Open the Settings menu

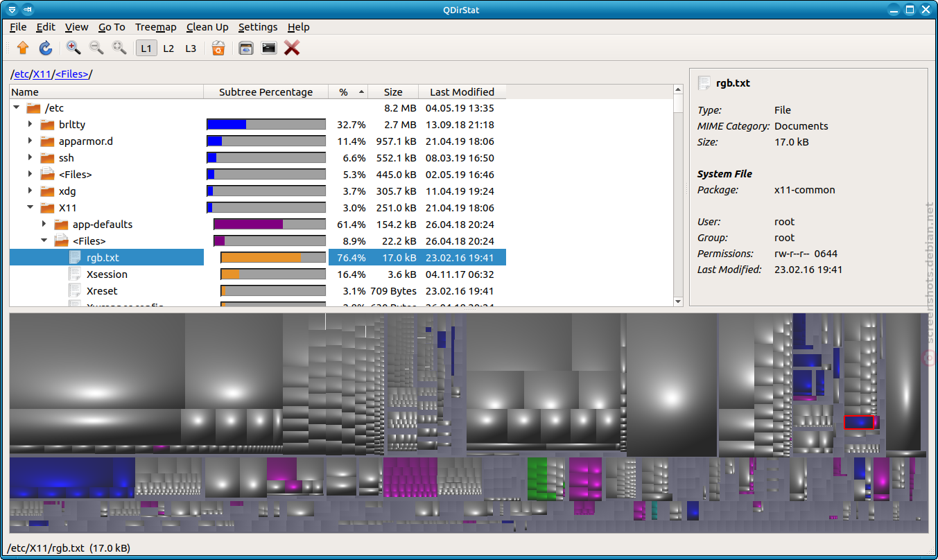tap(258, 27)
